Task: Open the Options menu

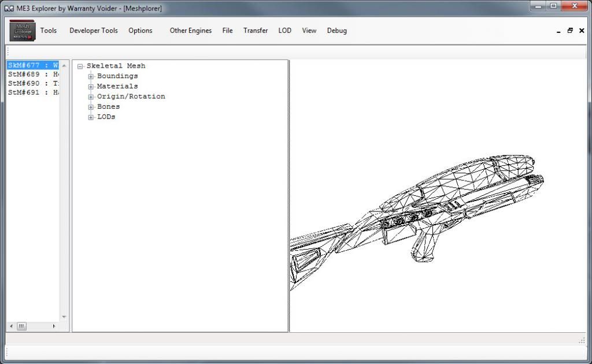Action: (140, 31)
